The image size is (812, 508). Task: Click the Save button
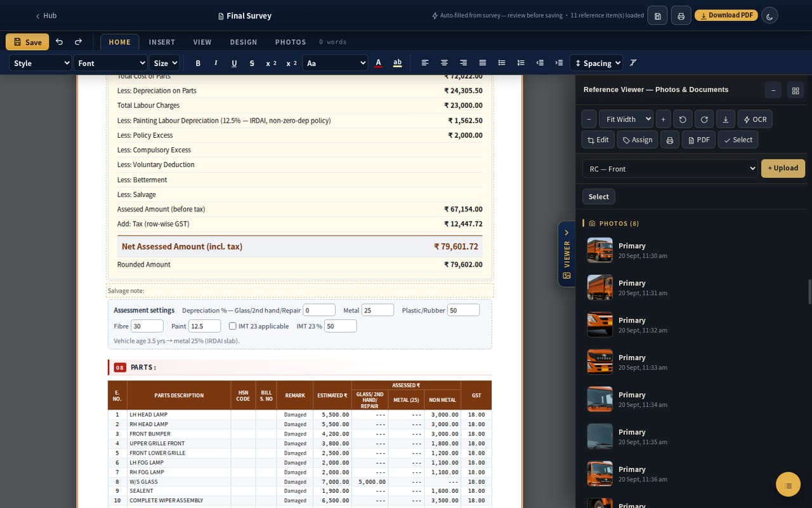coord(27,42)
